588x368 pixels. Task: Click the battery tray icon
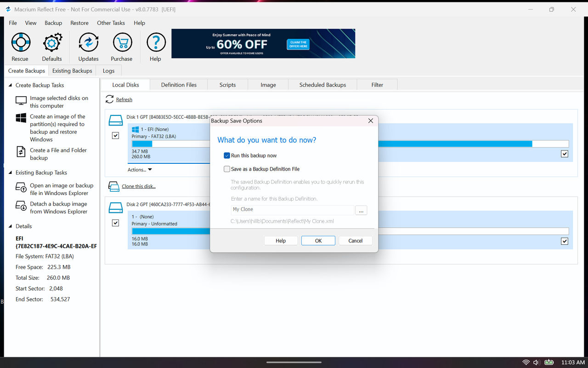click(x=548, y=362)
